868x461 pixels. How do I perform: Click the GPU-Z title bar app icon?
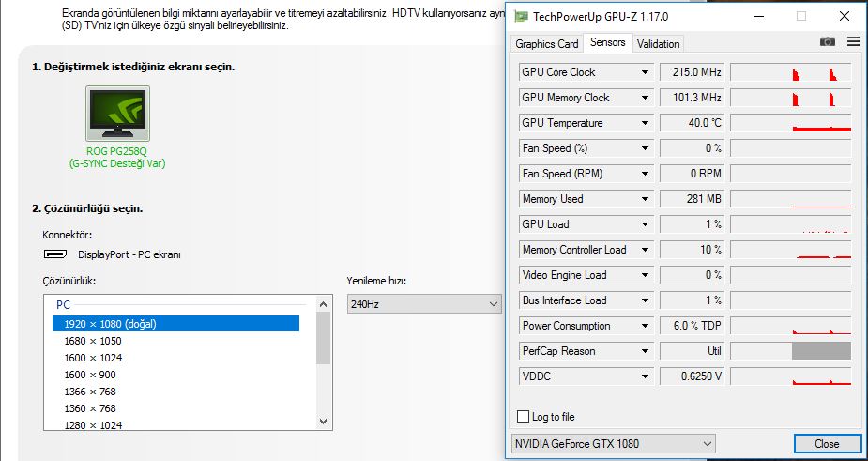point(521,17)
